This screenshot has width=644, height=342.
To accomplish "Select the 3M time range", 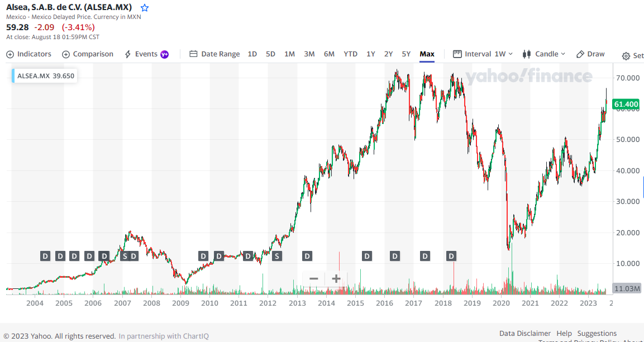I will pyautogui.click(x=309, y=54).
